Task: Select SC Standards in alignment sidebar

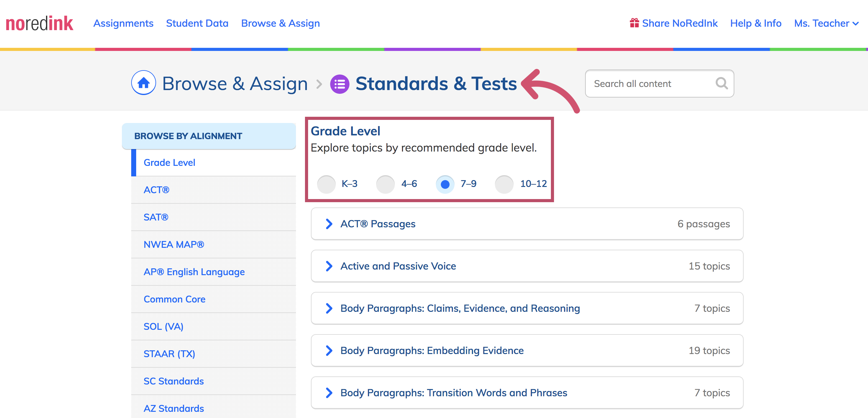Action: tap(214, 381)
